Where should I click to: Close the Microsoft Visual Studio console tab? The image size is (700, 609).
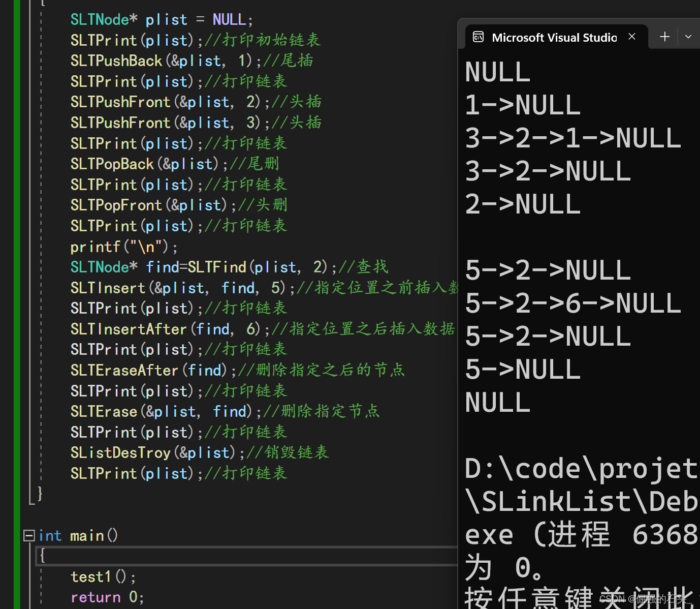(632, 37)
